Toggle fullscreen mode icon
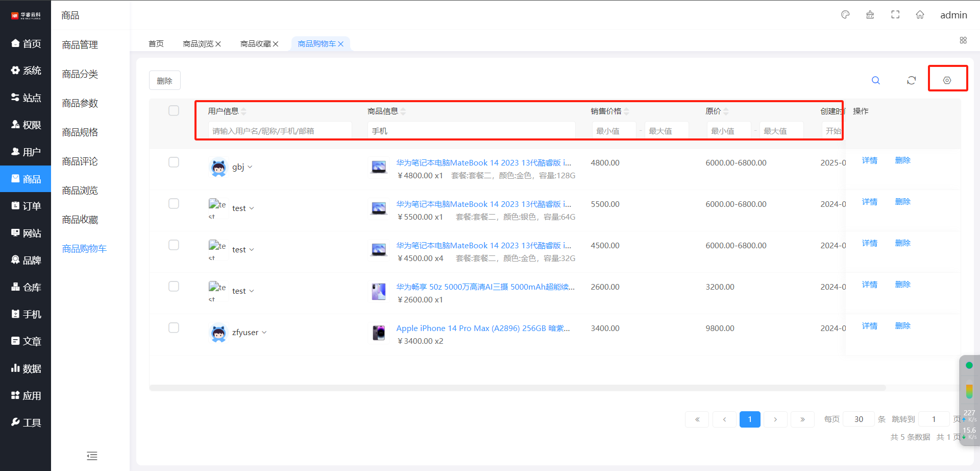 [x=895, y=15]
